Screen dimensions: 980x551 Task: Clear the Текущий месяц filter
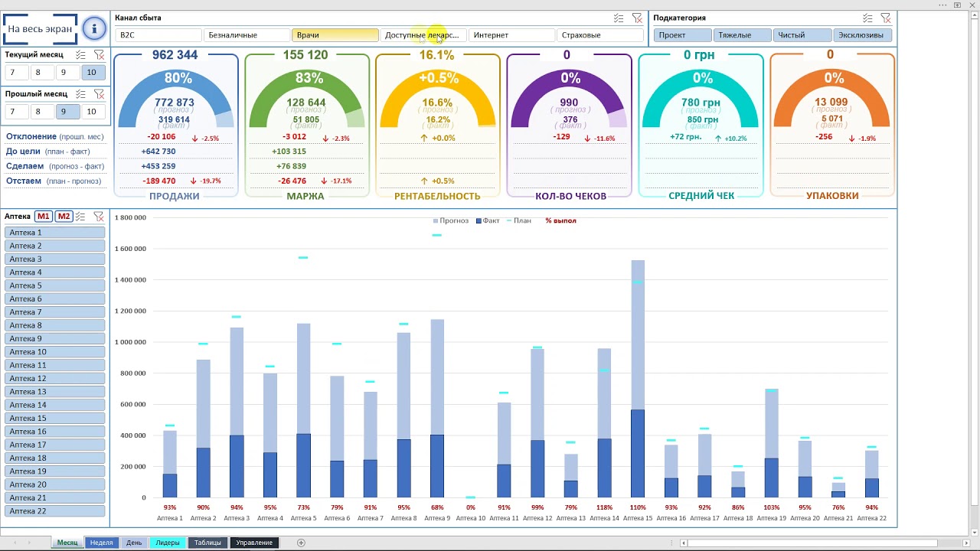pyautogui.click(x=99, y=55)
